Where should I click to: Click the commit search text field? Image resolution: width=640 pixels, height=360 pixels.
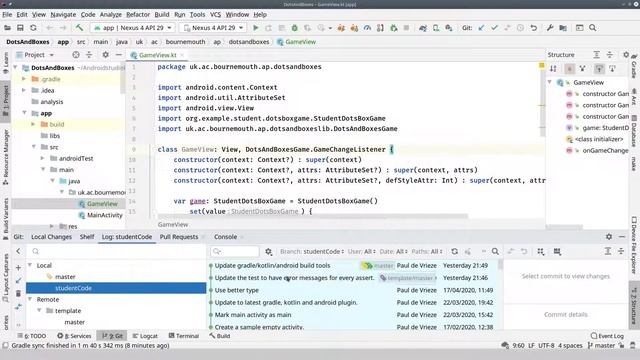235,251
